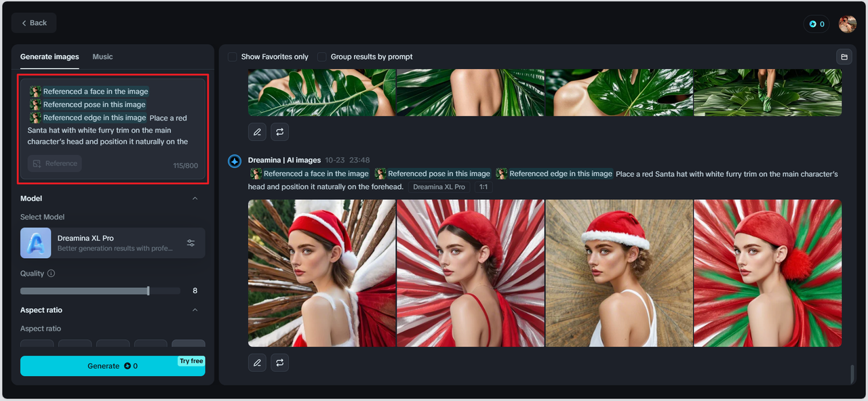Image resolution: width=868 pixels, height=401 pixels.
Task: Click the prompt text input area
Action: click(113, 130)
